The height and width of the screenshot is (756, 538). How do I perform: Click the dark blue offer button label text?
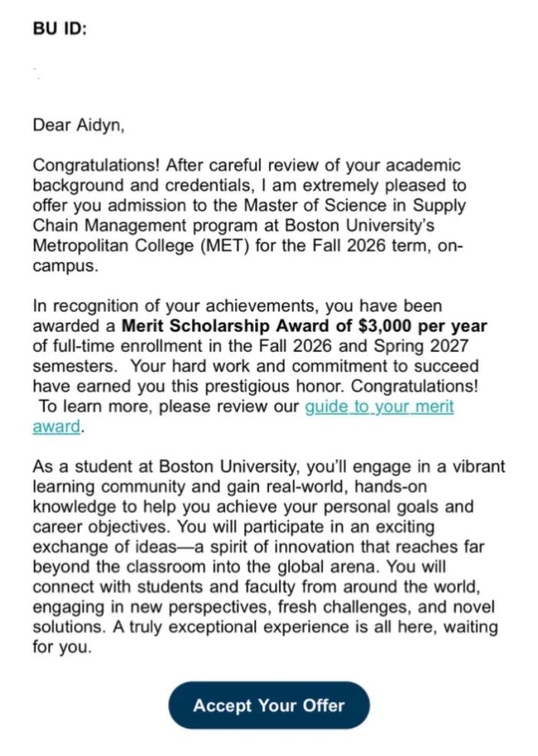[268, 705]
